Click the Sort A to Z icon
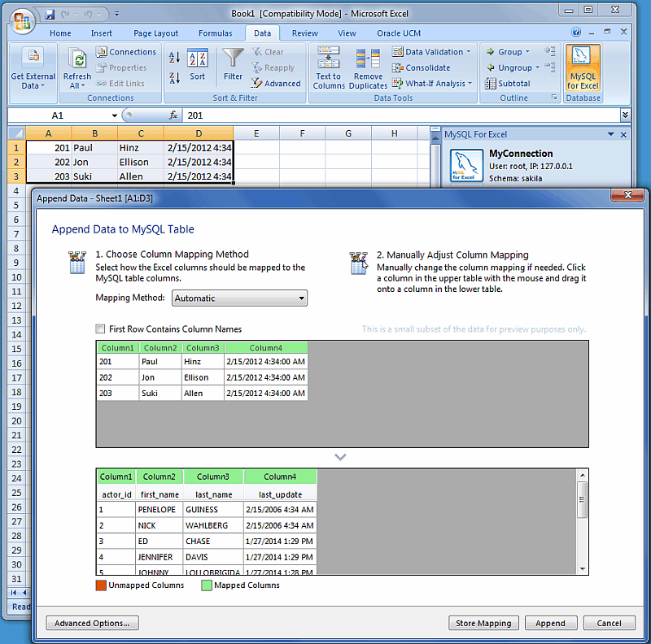651x644 pixels. click(x=174, y=58)
